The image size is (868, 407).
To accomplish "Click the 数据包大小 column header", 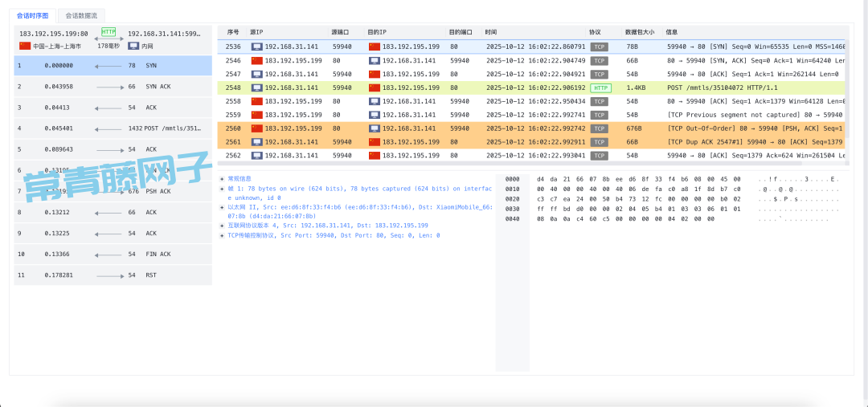I will (x=639, y=32).
